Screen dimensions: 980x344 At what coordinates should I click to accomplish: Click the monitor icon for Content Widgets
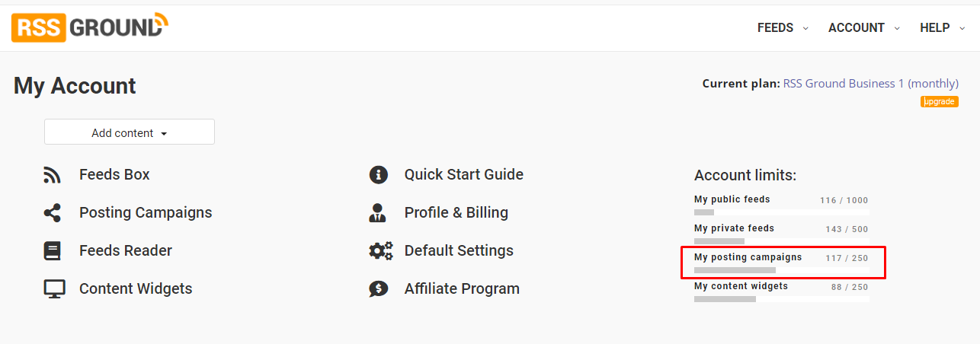coord(54,289)
